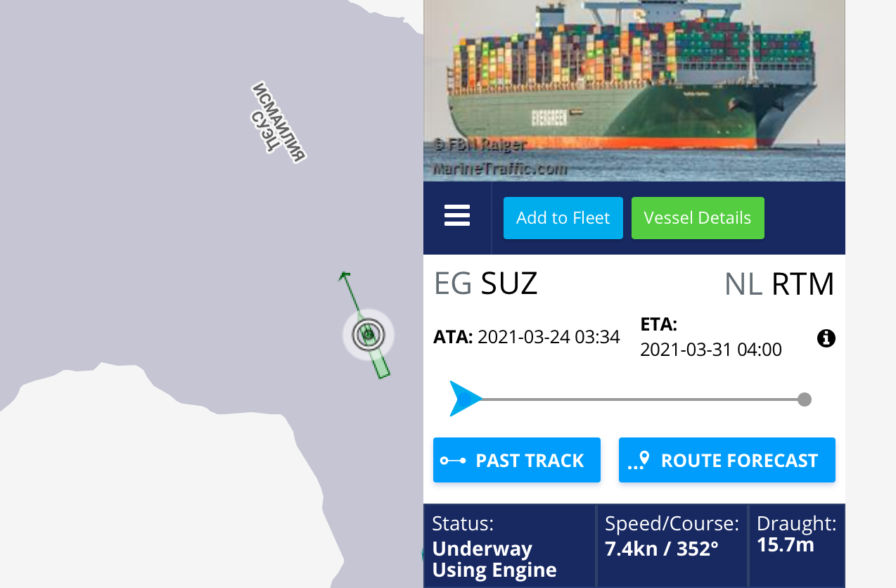The width and height of the screenshot is (896, 588).
Task: Open destination port NL RTM
Action: 779,284
